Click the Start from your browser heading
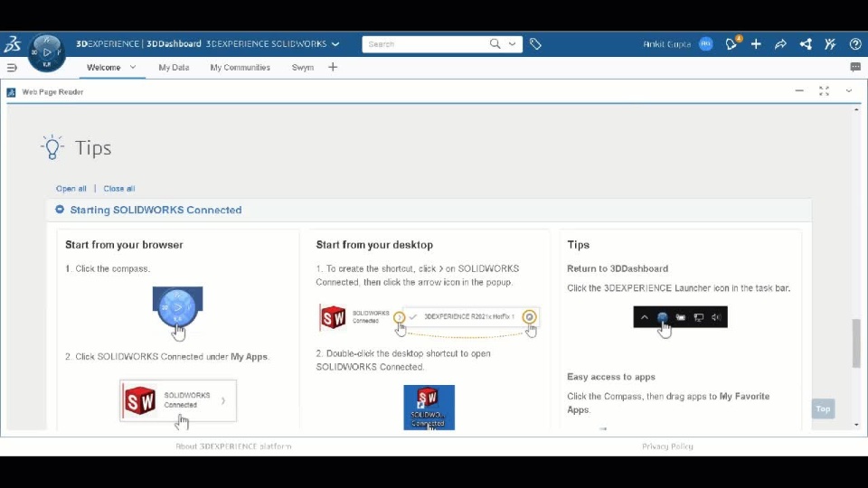 point(124,245)
